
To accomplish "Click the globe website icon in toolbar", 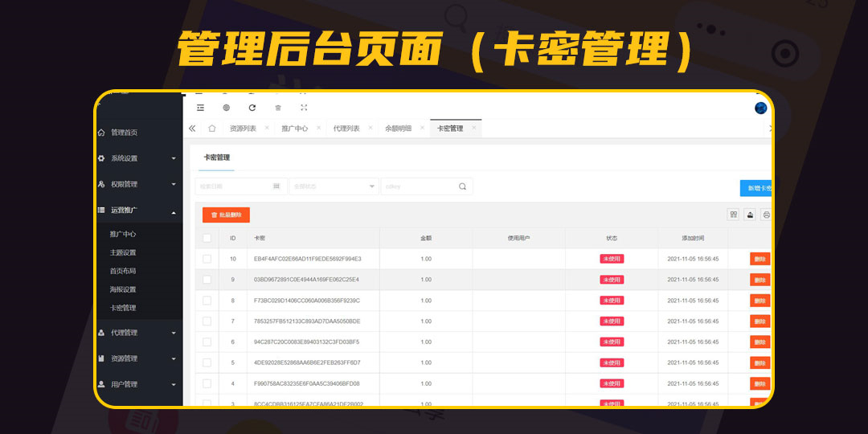I will (x=226, y=108).
